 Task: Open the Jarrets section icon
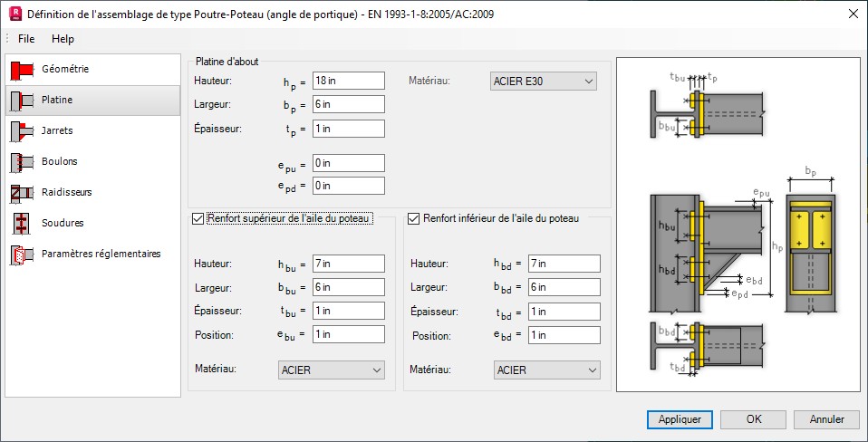tap(21, 131)
